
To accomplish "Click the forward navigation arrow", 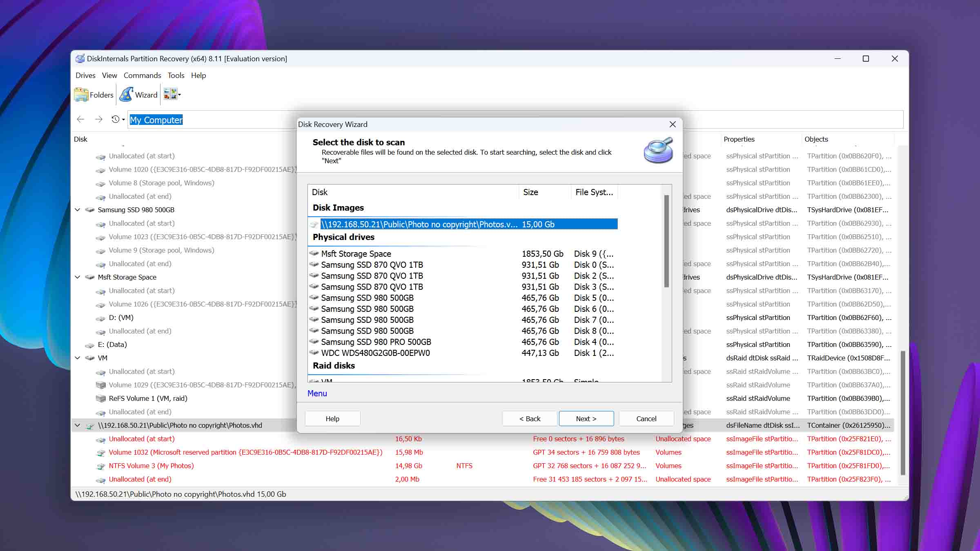I will point(98,119).
